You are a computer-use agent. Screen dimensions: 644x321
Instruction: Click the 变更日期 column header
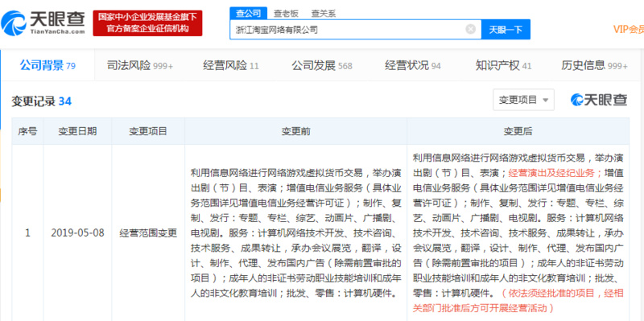click(x=77, y=131)
